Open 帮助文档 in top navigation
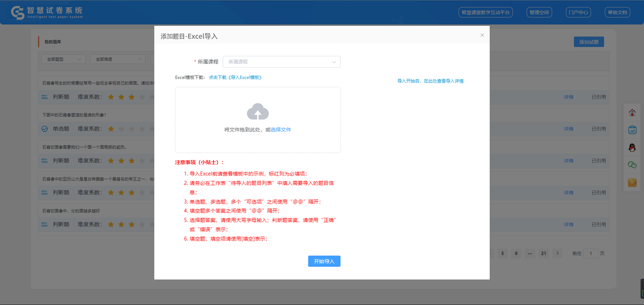Image resolution: width=644 pixels, height=305 pixels. [x=617, y=12]
